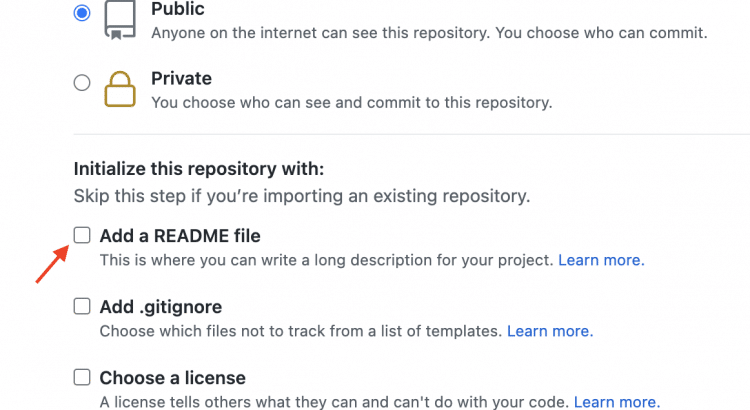Select the Public radio button

tap(82, 14)
